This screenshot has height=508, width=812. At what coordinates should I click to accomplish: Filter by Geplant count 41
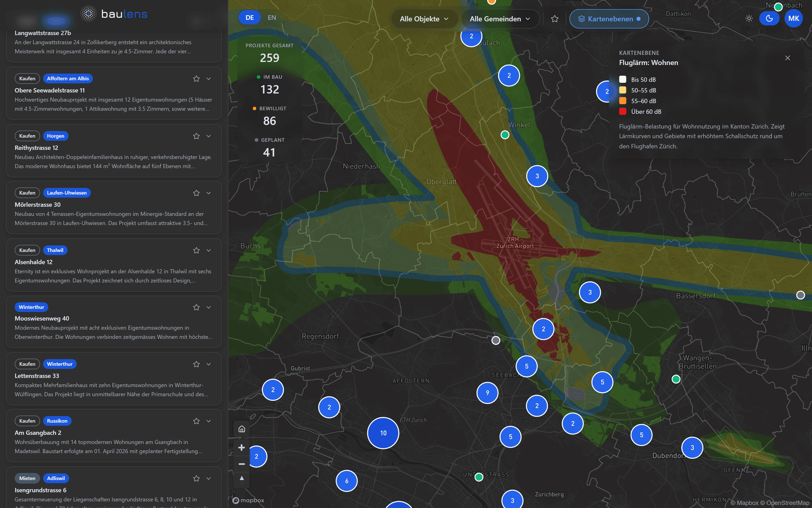(x=270, y=147)
